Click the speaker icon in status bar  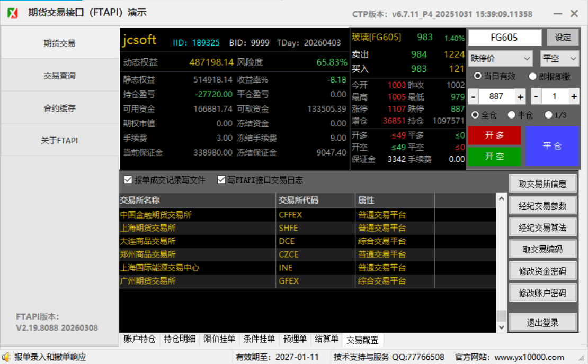pyautogui.click(x=6, y=357)
